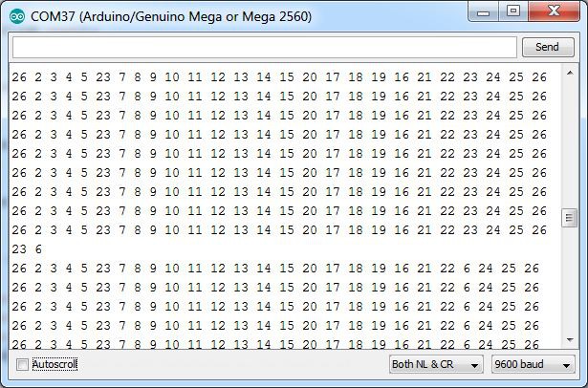Click the short output line "23 6"

click(x=27, y=249)
